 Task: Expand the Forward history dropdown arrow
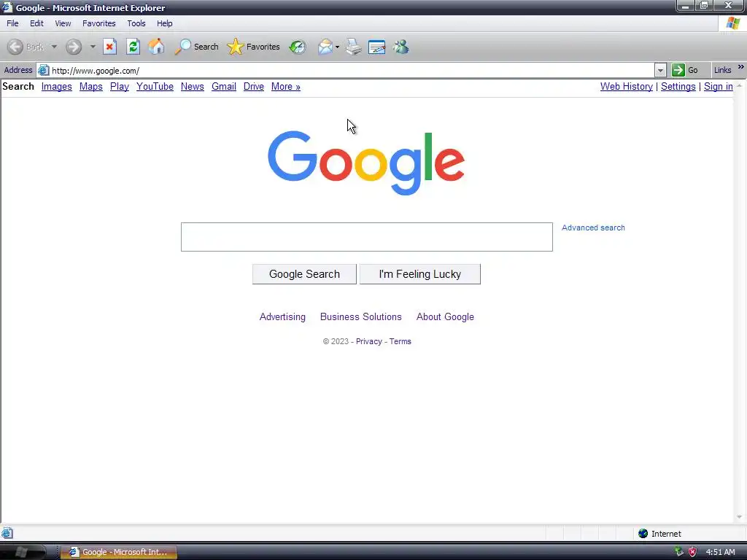[x=93, y=47]
